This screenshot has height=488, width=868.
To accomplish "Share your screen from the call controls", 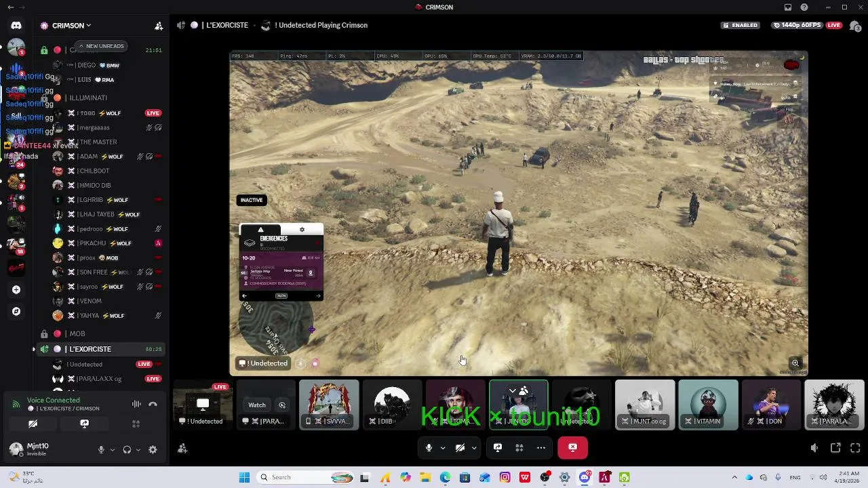I will (x=498, y=447).
